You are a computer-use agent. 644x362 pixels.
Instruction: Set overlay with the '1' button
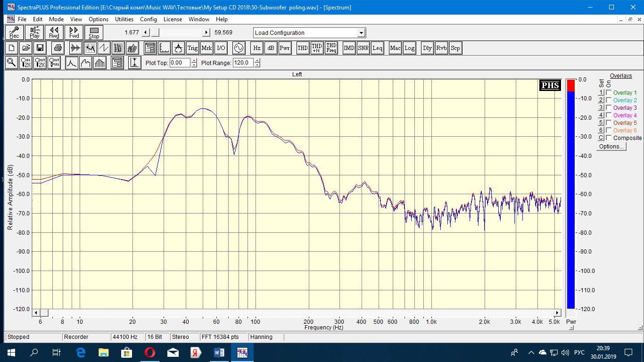point(601,93)
